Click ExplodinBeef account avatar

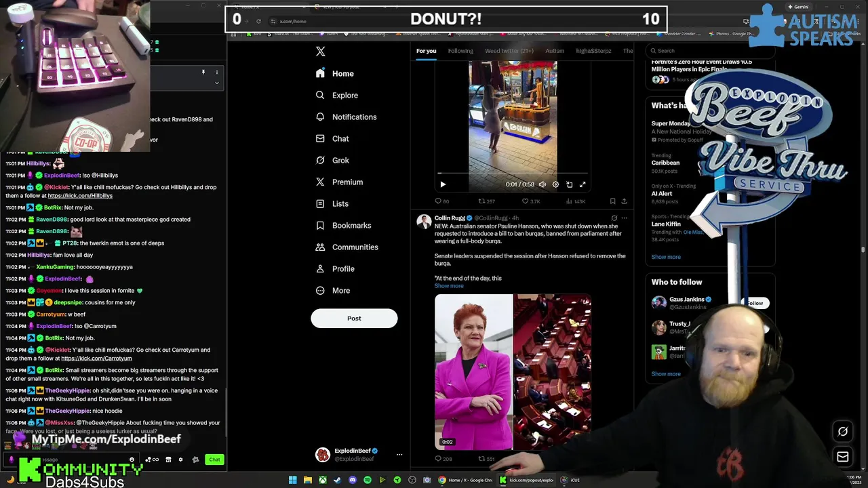[x=323, y=455]
